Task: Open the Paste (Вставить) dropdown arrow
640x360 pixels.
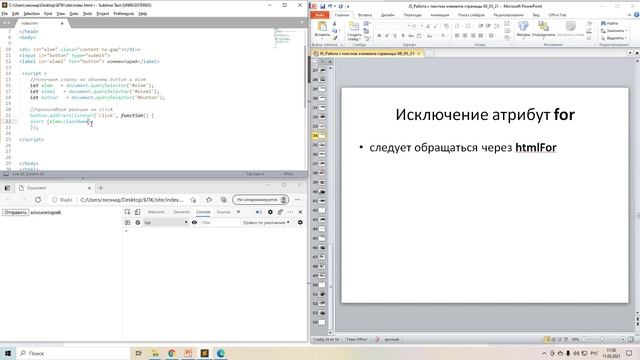Action: (322, 39)
